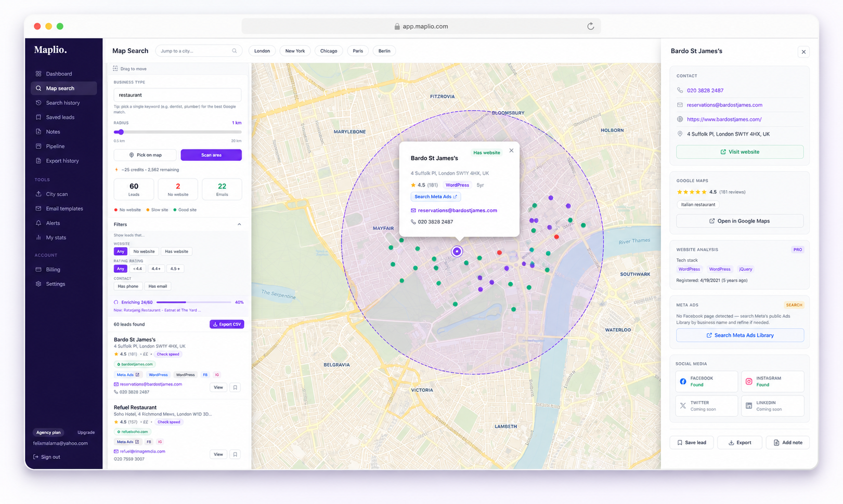Jump to London city chip
The height and width of the screenshot is (504, 843).
262,51
